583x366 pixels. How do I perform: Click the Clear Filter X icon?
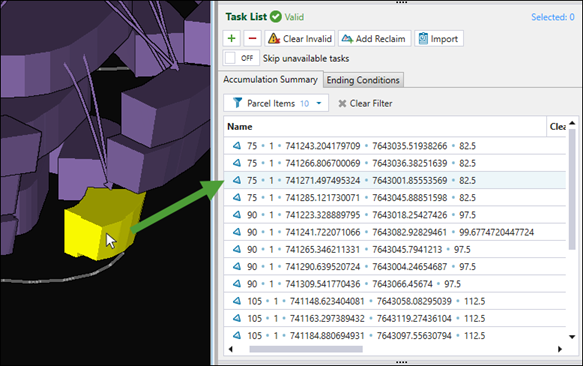(342, 103)
